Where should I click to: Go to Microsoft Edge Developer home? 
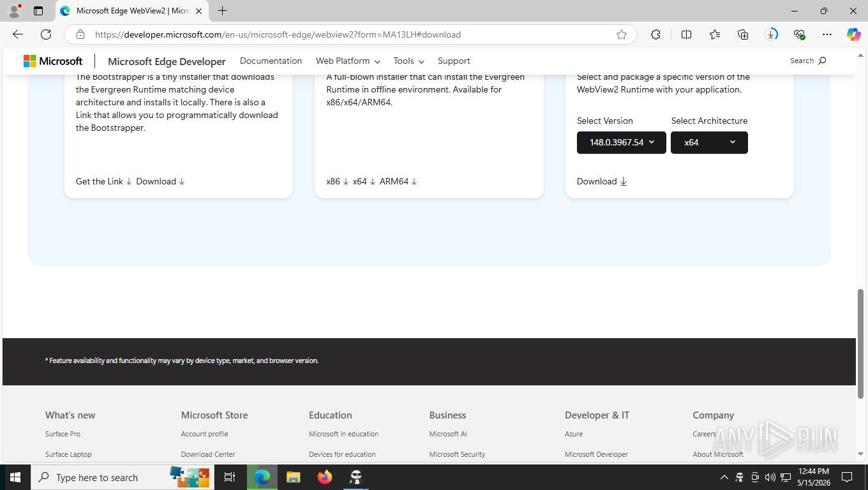tap(167, 61)
